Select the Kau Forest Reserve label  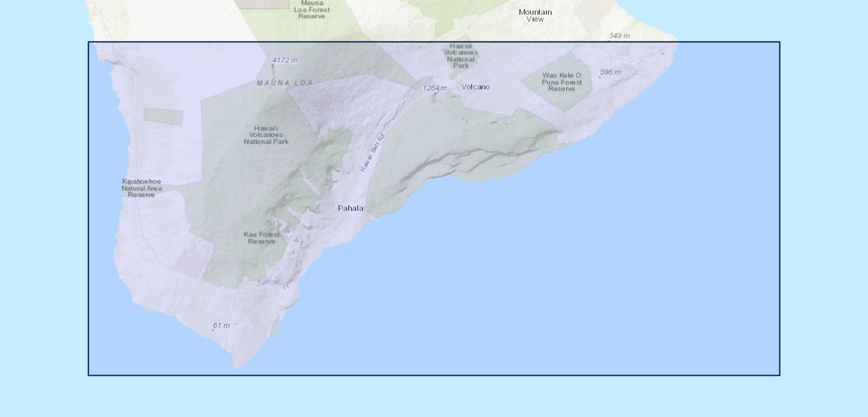[262, 238]
